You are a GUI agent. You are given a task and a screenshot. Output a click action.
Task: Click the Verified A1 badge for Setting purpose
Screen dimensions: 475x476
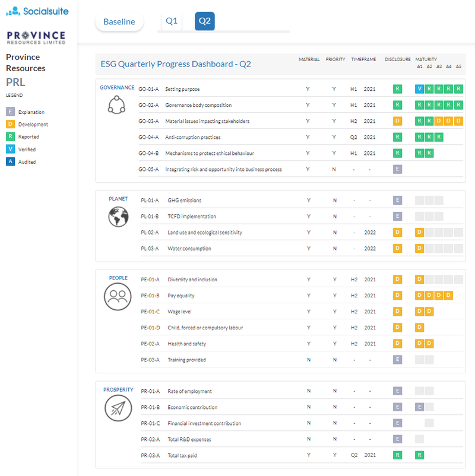(419, 88)
